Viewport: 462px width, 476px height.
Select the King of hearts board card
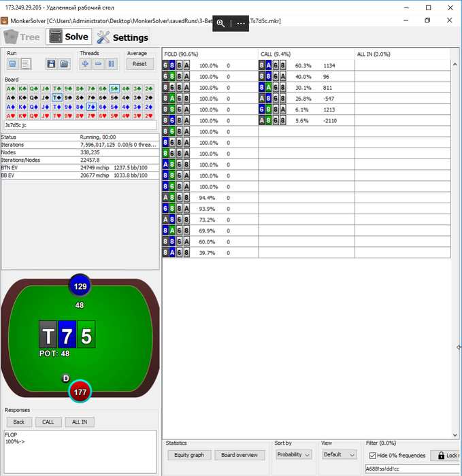[x=22, y=116]
